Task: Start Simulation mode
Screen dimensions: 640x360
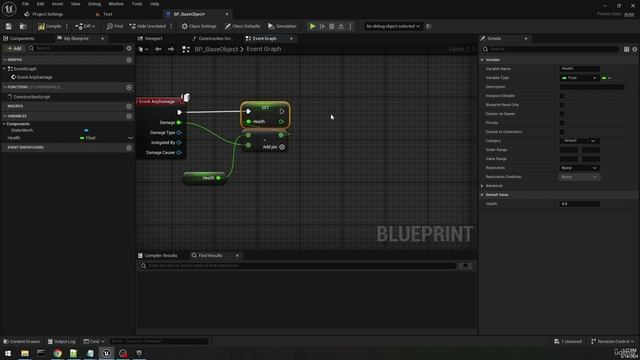Action: click(x=282, y=26)
